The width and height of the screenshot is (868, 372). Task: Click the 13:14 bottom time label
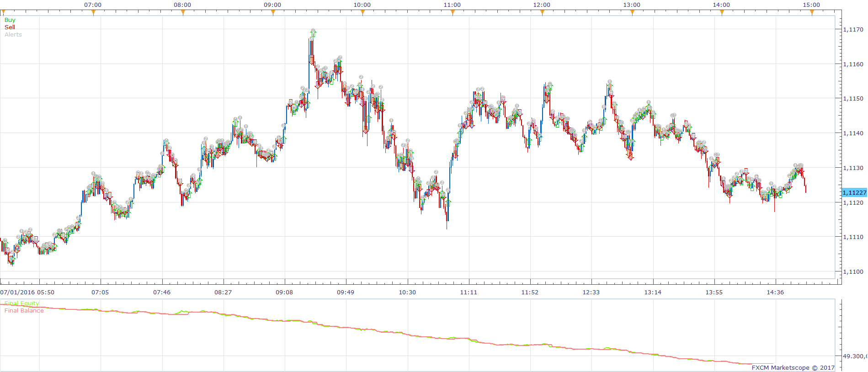tap(653, 292)
